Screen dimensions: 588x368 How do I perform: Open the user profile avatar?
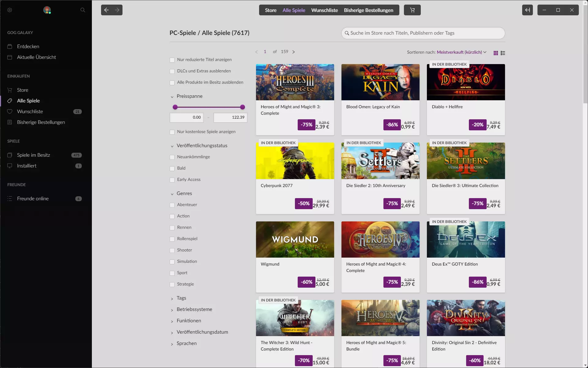pyautogui.click(x=47, y=10)
